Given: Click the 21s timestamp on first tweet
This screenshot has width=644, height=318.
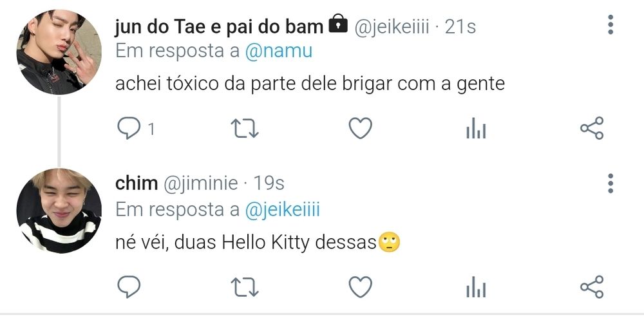Looking at the screenshot, I should pyautogui.click(x=460, y=26).
